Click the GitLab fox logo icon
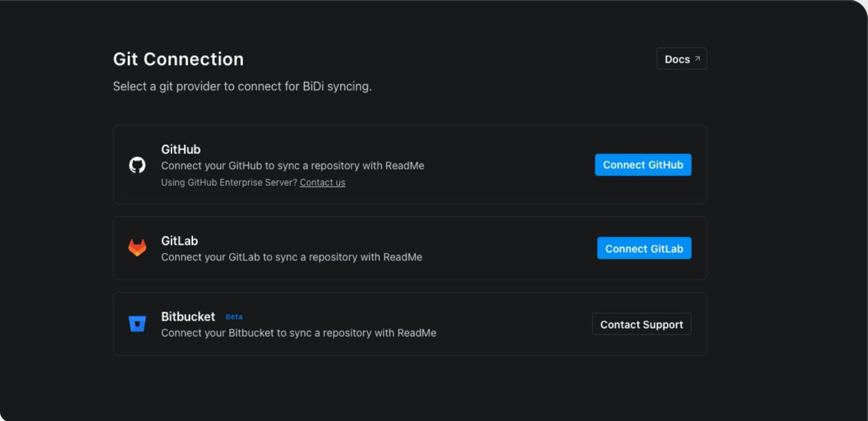 click(x=137, y=248)
